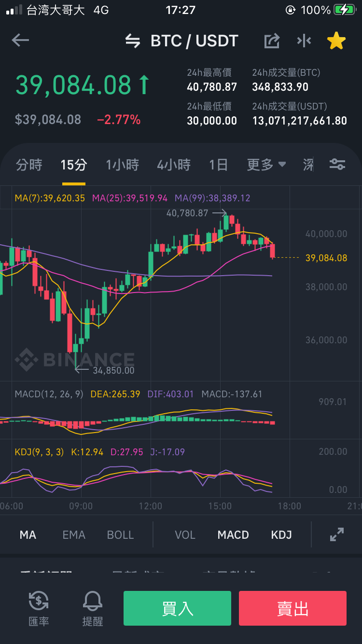
Task: Tap the red 賣出 button
Action: tap(292, 608)
